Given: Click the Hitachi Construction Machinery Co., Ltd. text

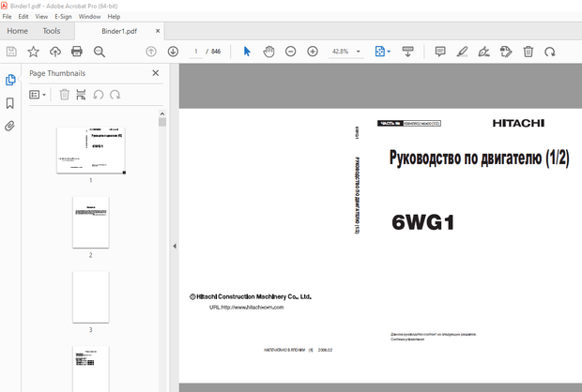Looking at the screenshot, I should (251, 296).
